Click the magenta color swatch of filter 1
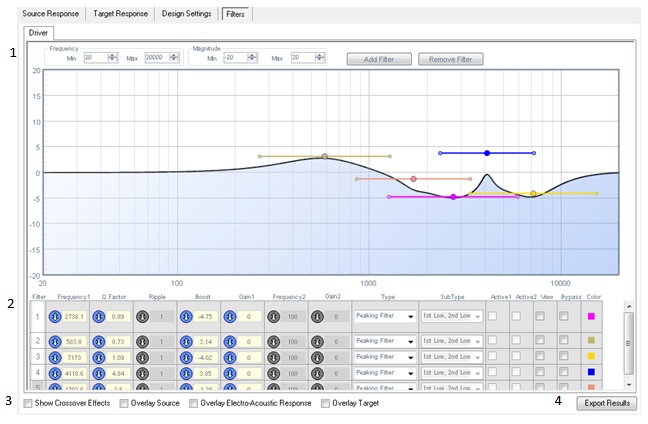 (591, 317)
